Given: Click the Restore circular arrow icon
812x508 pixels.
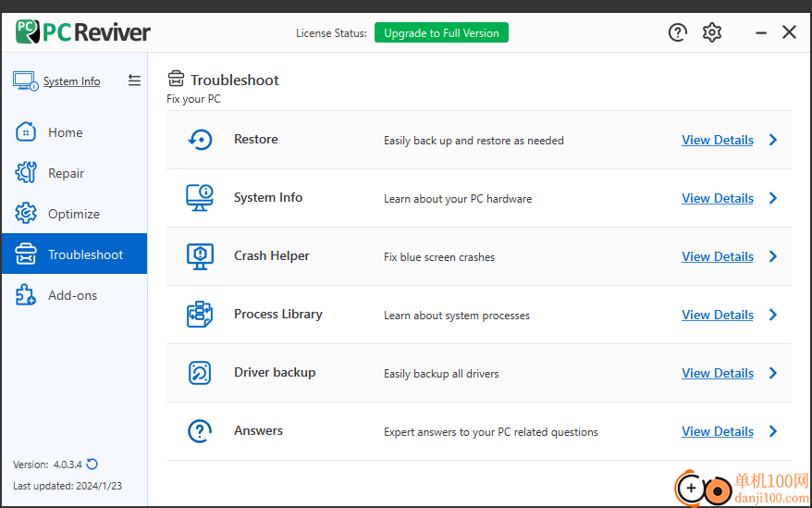Looking at the screenshot, I should click(x=200, y=140).
